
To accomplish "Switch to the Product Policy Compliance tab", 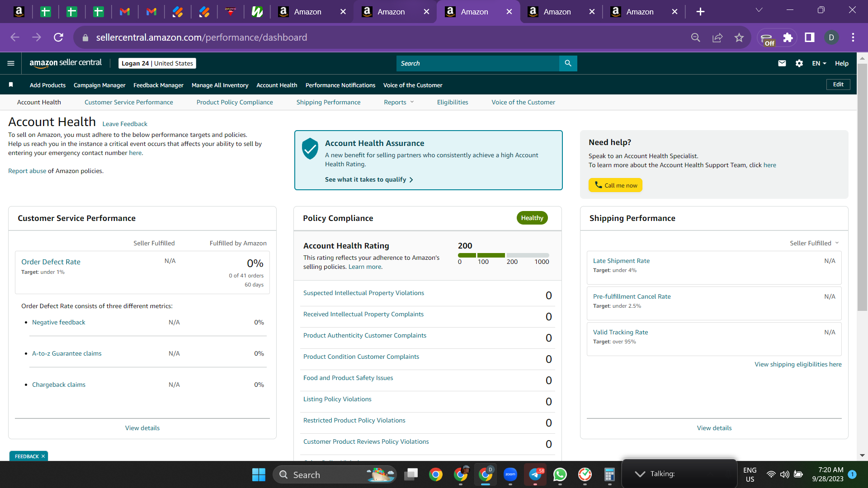I will (x=235, y=102).
